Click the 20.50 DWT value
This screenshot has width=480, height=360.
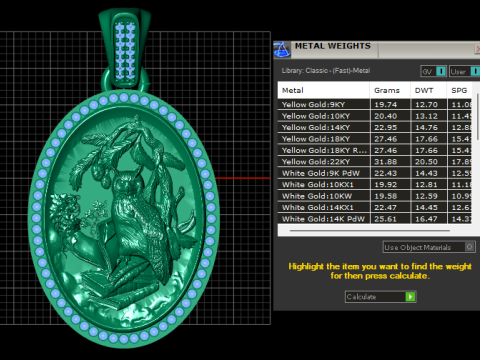pos(426,162)
